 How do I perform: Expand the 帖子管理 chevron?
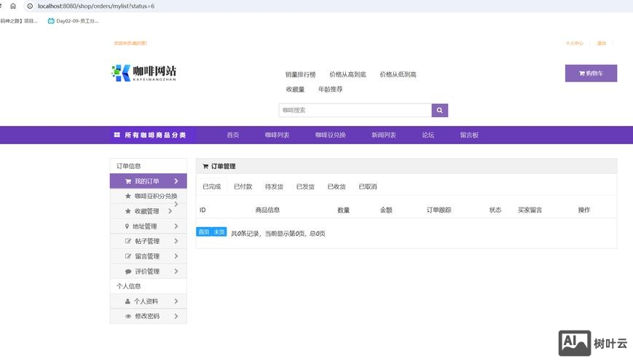point(176,241)
